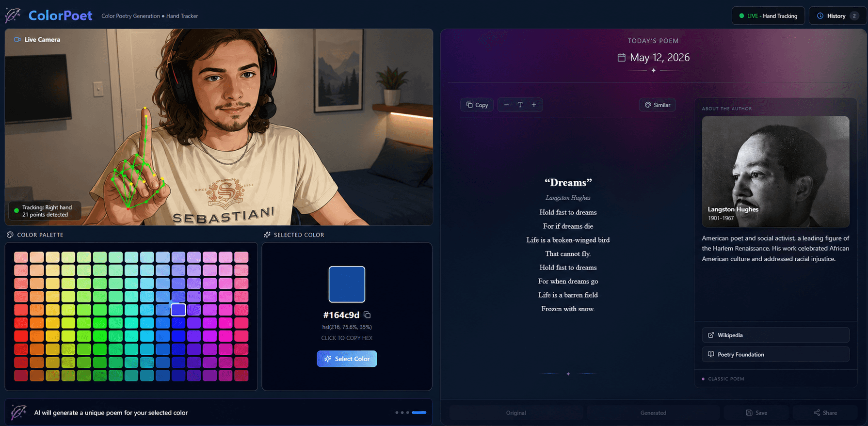This screenshot has height=426, width=868.
Task: Pick the bottom-left dark red palette swatch
Action: pos(21,375)
